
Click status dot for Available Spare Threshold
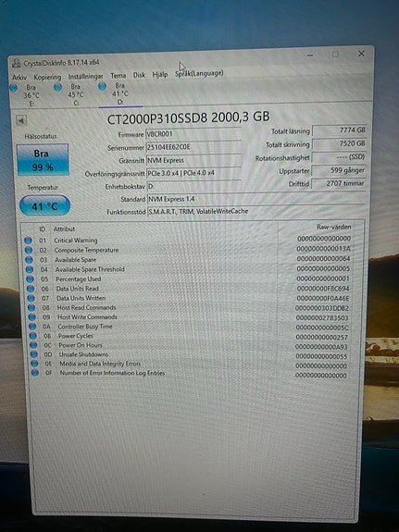tap(30, 270)
